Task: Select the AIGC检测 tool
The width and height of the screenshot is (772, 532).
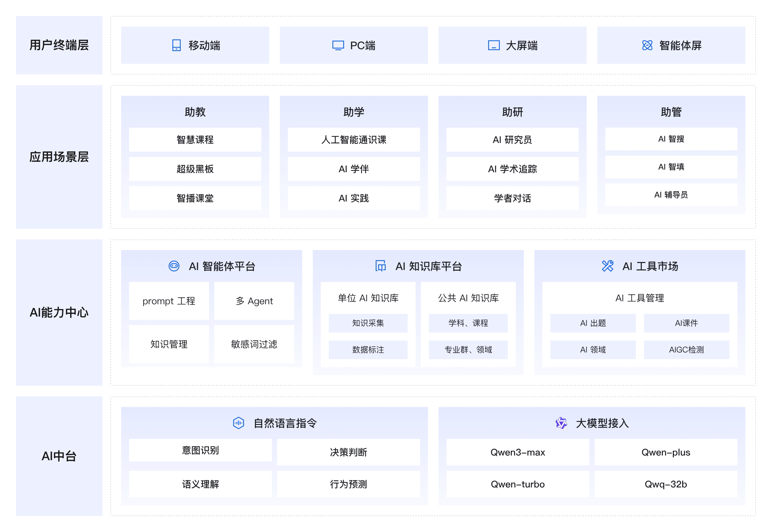Action: (x=686, y=350)
